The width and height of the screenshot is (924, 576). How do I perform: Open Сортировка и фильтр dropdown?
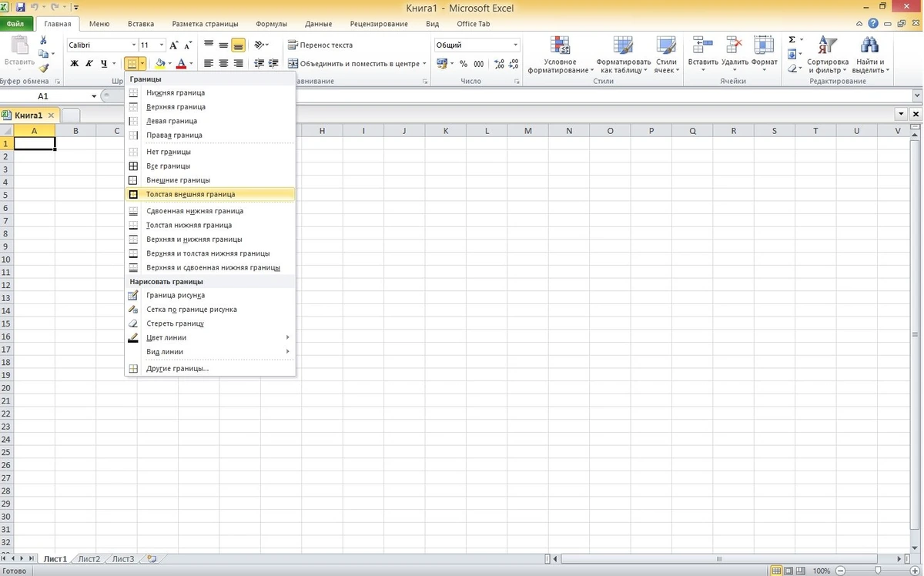[828, 55]
